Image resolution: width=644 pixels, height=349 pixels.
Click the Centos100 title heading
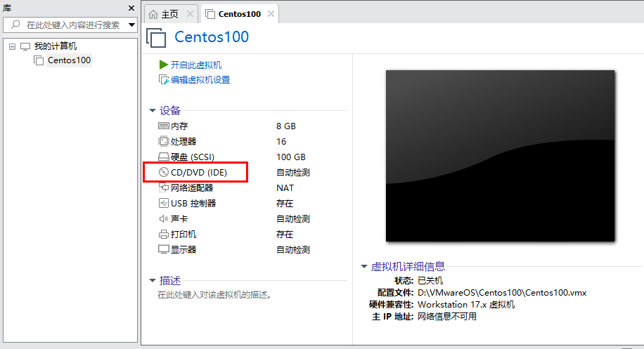(x=212, y=37)
